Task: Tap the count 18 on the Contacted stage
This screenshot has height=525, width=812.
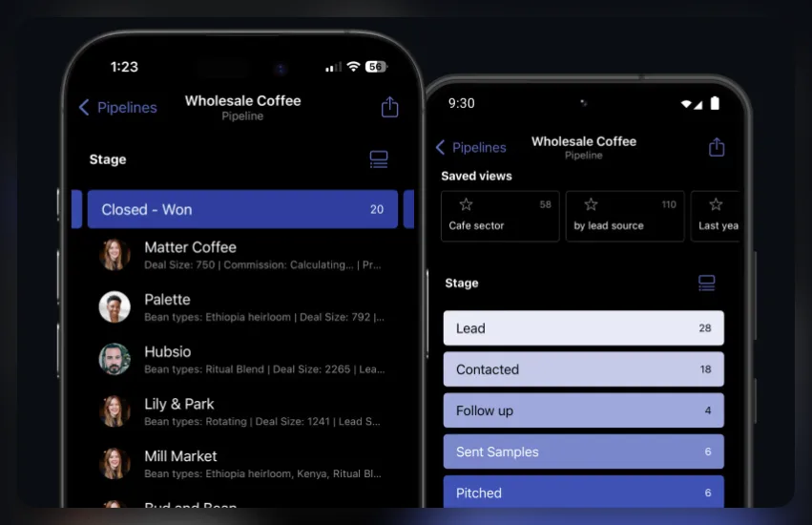Action: 705,369
